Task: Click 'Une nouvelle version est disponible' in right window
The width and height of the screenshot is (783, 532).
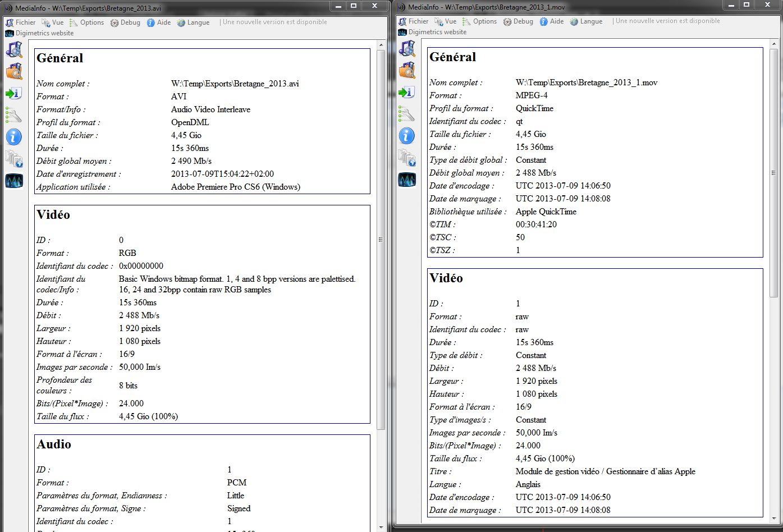Action: click(668, 21)
